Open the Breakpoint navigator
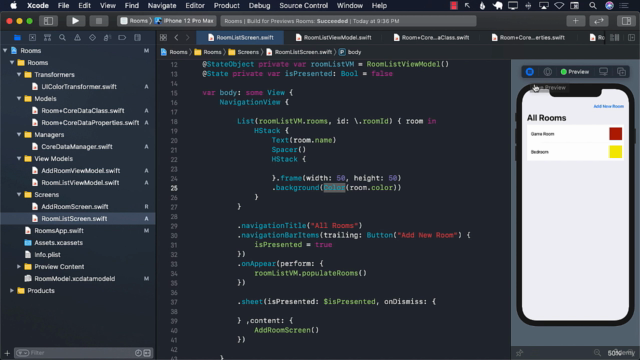Viewport: 640px width, 360px height. 122,38
